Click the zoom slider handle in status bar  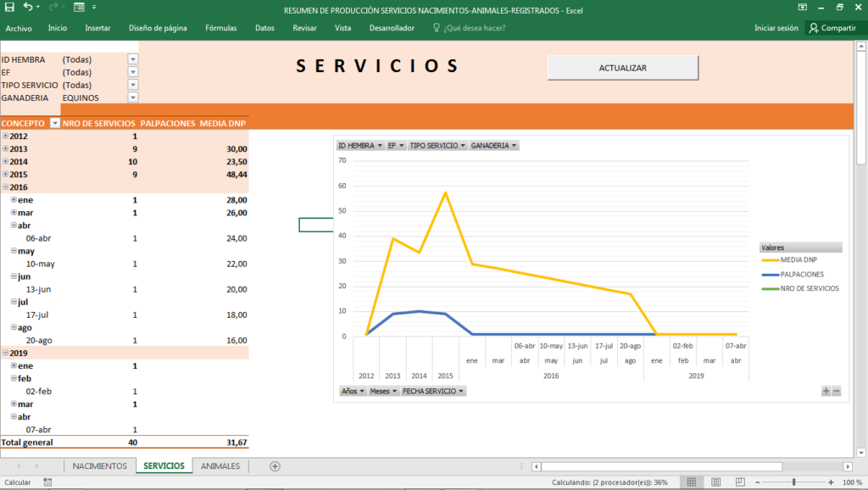click(x=793, y=482)
